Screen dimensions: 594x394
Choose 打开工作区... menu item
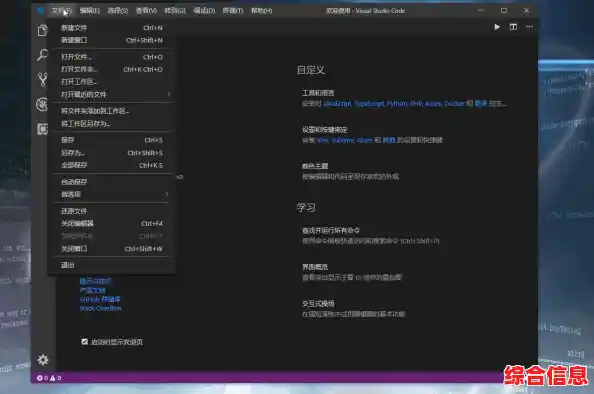coord(111,82)
